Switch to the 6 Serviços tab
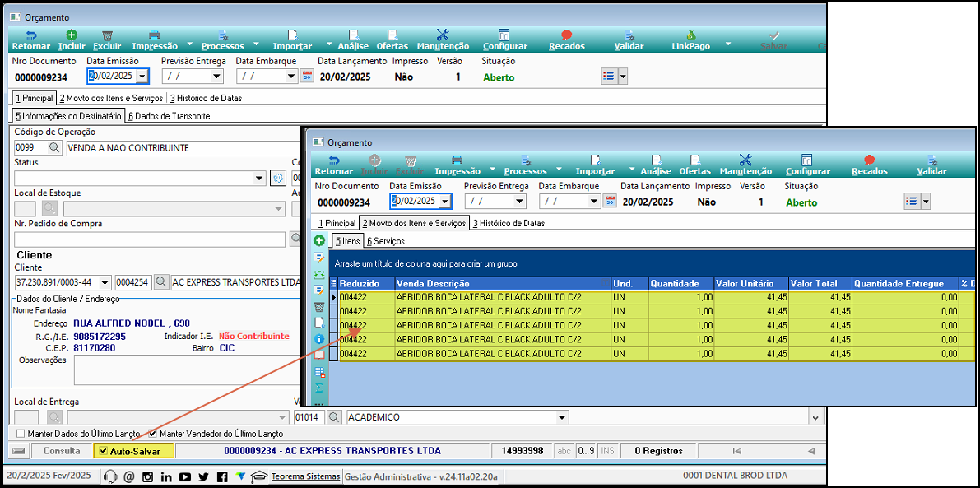Image resolution: width=980 pixels, height=488 pixels. [385, 241]
